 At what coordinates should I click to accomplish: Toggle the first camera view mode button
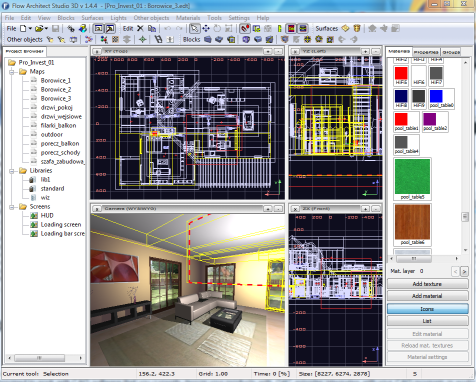[x=98, y=29]
